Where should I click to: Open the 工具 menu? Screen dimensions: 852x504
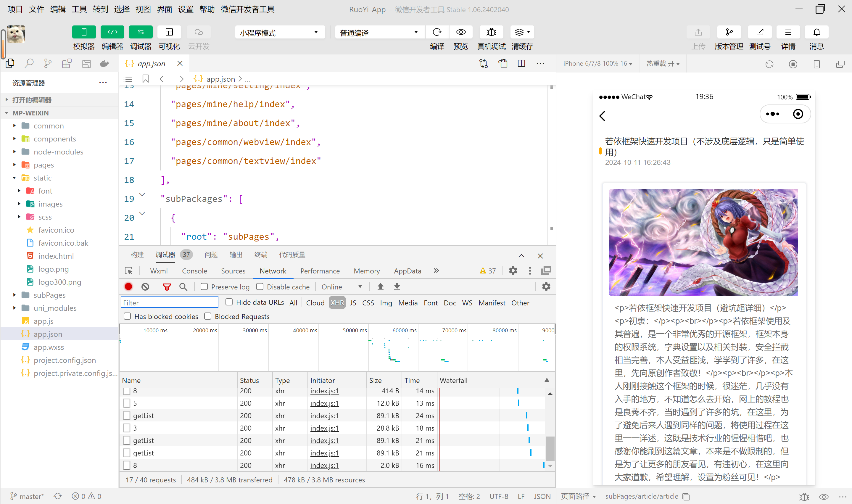[x=79, y=9]
